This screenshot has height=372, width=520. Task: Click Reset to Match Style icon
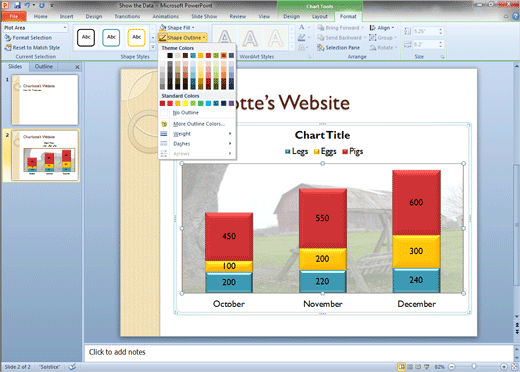(8, 48)
